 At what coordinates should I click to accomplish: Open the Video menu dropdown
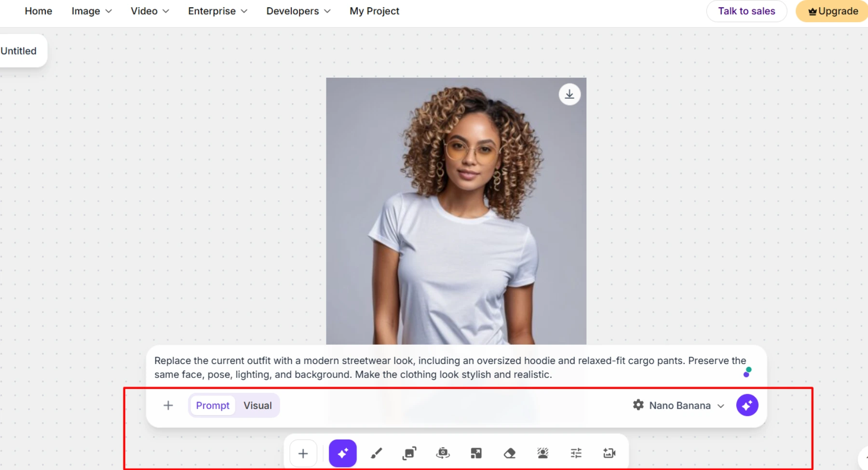click(150, 11)
